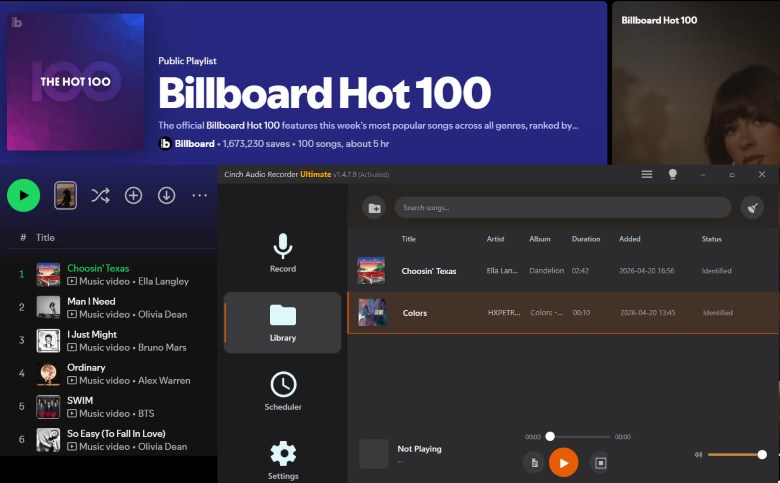Click the Not Playing artwork placeholder
This screenshot has height=483, width=780.
click(x=374, y=454)
